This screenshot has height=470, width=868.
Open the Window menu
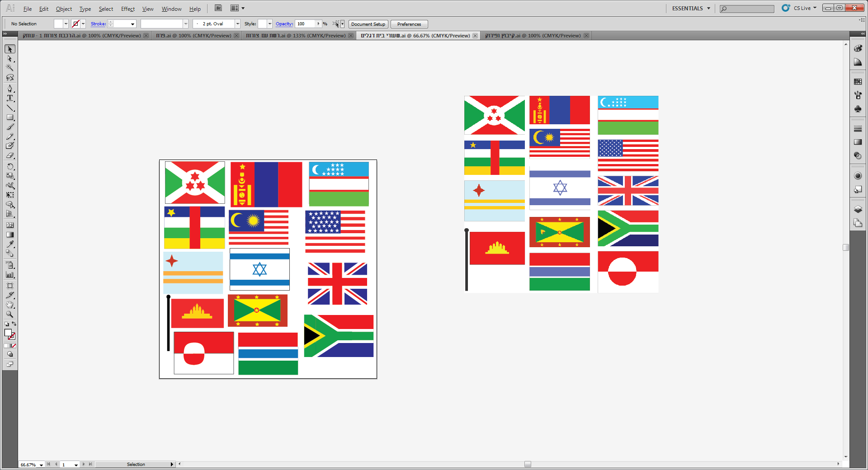click(171, 9)
